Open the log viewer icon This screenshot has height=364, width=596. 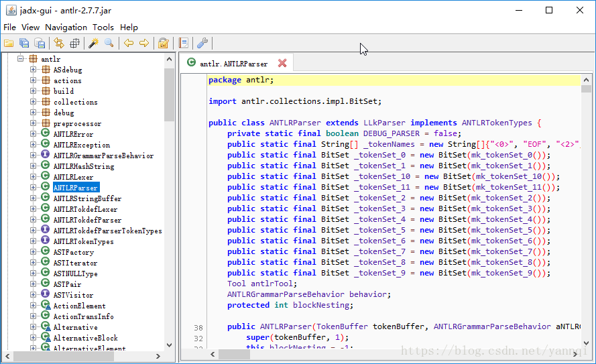coord(184,44)
